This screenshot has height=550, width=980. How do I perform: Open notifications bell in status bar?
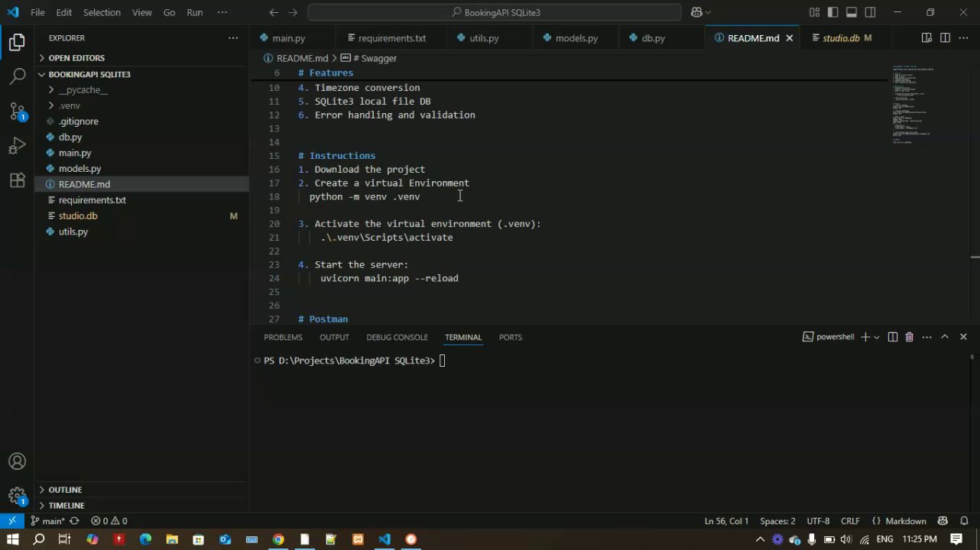click(964, 521)
